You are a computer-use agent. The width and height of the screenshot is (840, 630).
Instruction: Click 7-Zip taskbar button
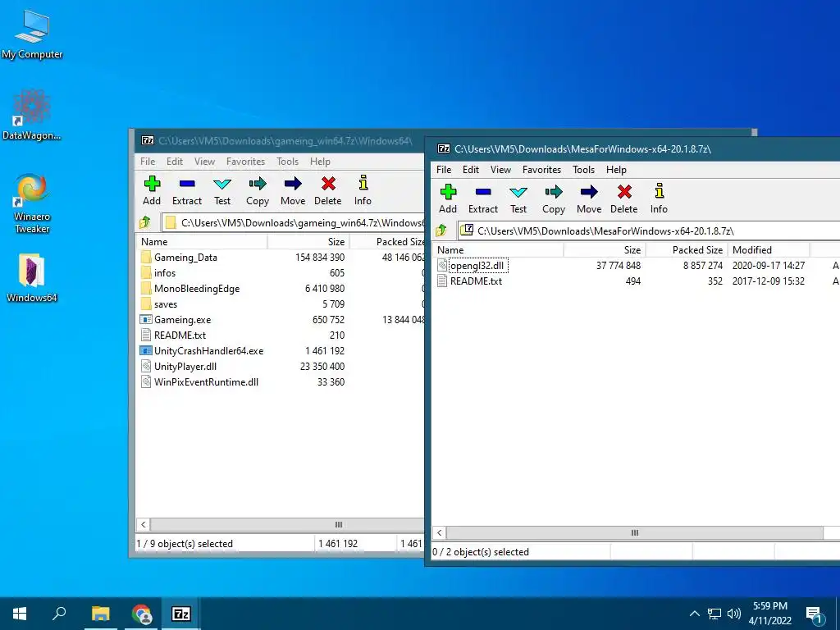point(181,614)
